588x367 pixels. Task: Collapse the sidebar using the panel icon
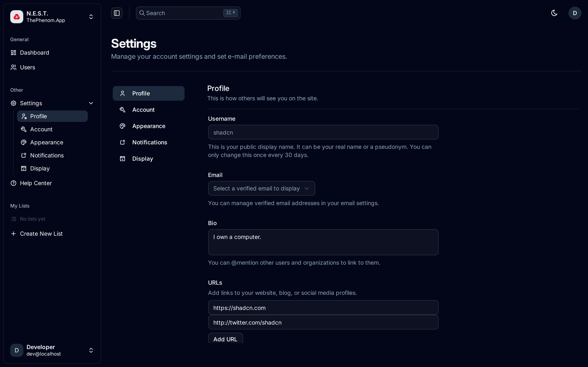tap(117, 13)
